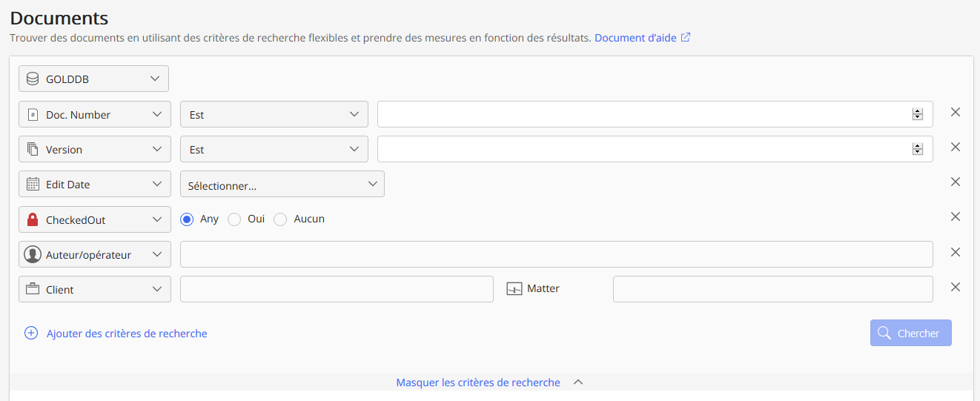
Task: Click the plus icon to add criteria
Action: [31, 334]
